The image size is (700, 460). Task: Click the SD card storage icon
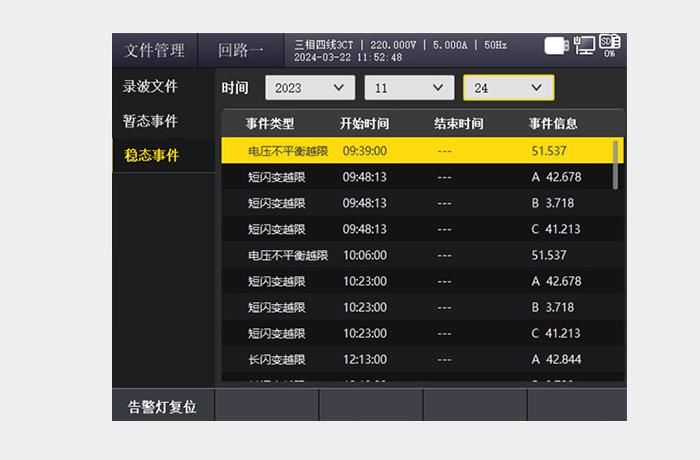609,45
